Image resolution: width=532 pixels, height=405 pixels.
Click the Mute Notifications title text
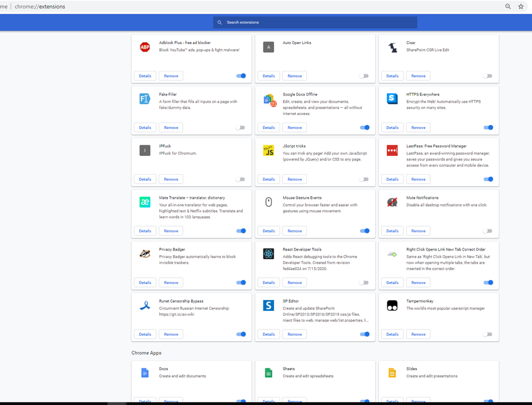tap(422, 198)
